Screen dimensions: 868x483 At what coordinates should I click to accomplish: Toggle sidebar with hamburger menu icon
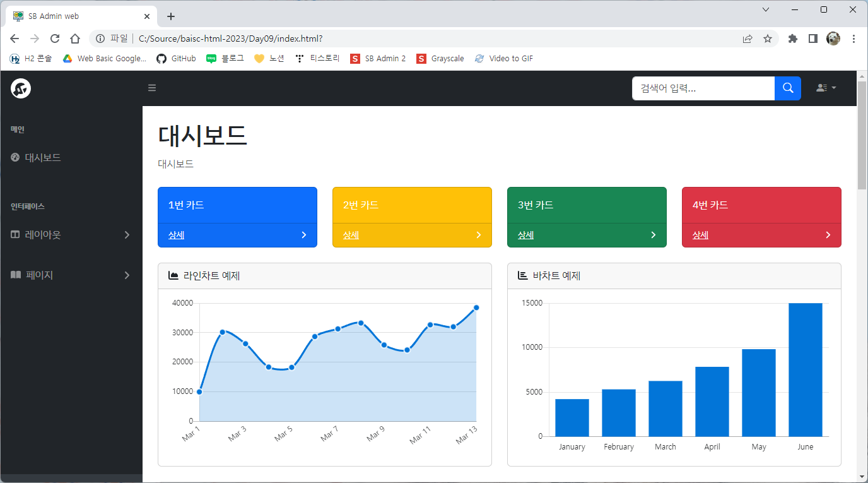pyautogui.click(x=152, y=88)
